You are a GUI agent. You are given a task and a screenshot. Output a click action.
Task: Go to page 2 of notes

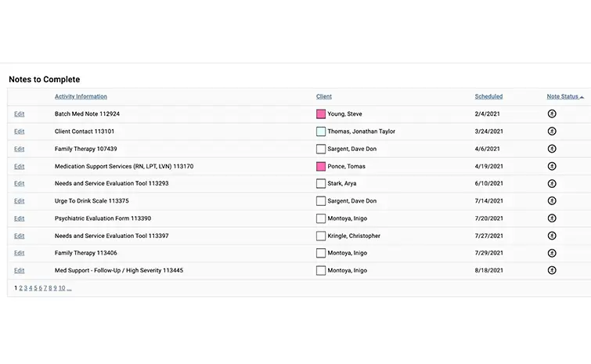[21, 288]
